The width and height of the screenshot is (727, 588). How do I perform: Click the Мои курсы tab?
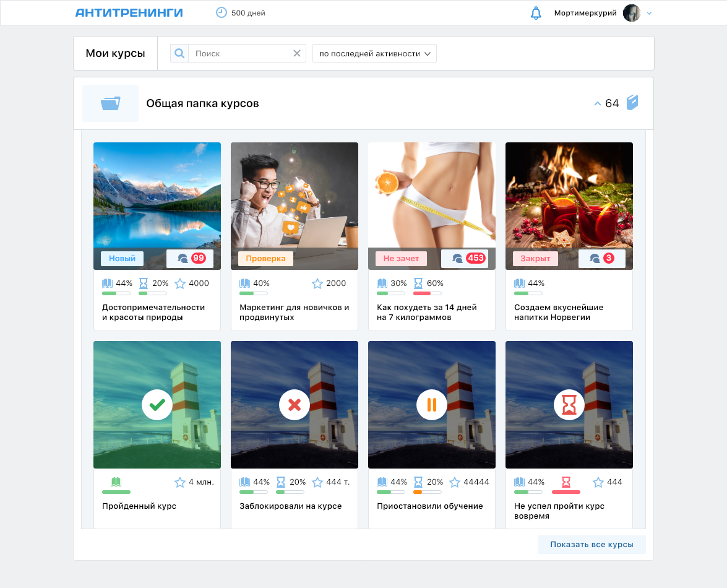coord(116,53)
